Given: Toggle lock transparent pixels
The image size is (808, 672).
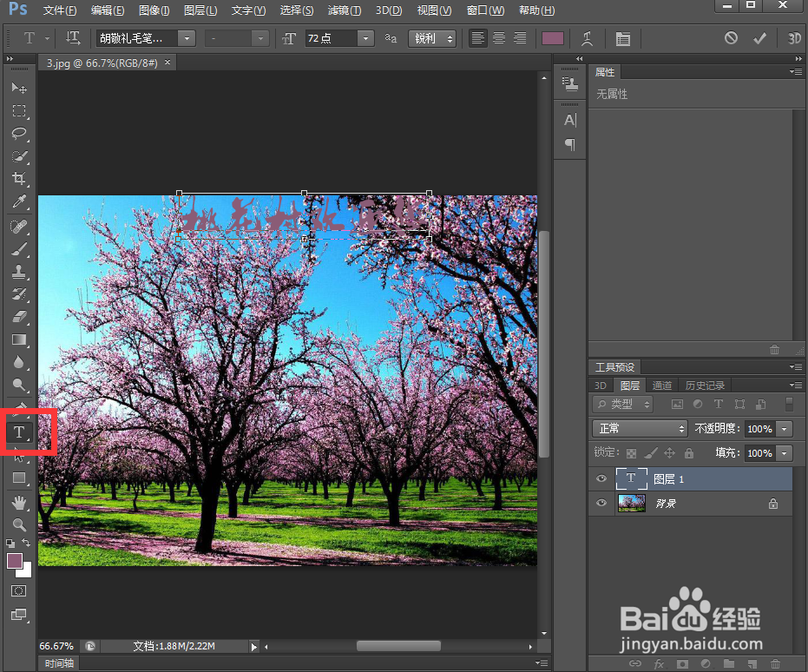Looking at the screenshot, I should tap(631, 453).
